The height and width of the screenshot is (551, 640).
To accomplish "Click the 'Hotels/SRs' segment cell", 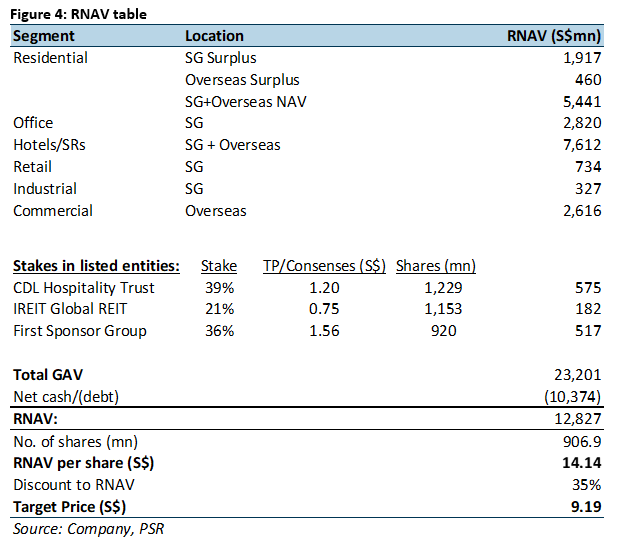I will tap(49, 145).
